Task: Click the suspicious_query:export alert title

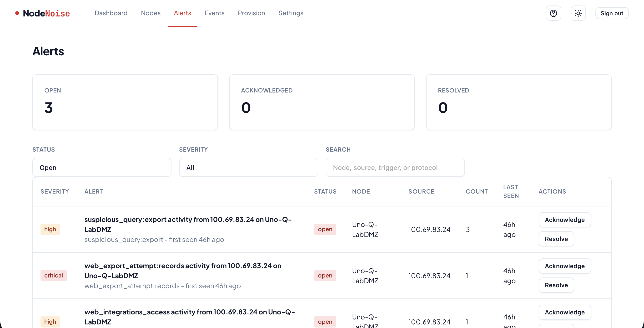Action: [x=188, y=224]
